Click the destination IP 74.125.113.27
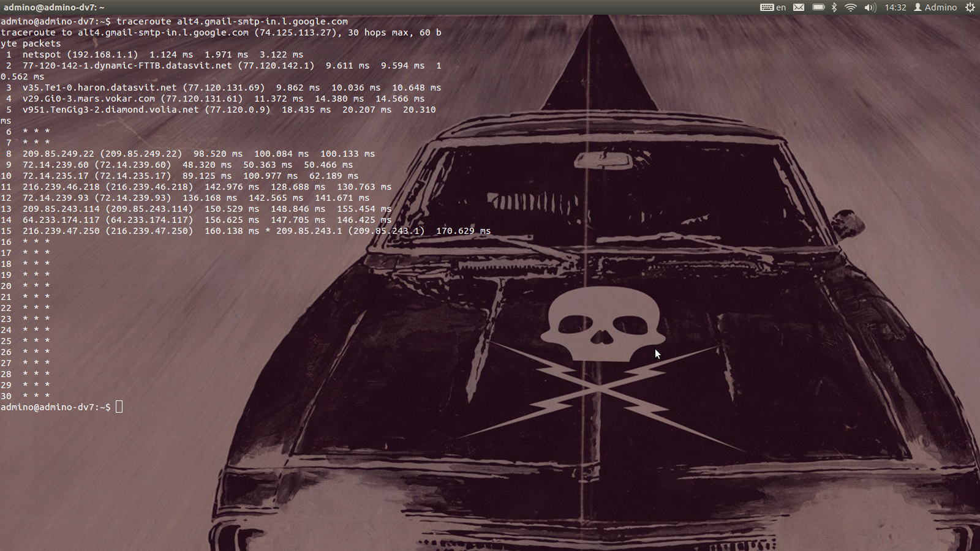Viewport: 980px width, 551px height. coord(295,32)
